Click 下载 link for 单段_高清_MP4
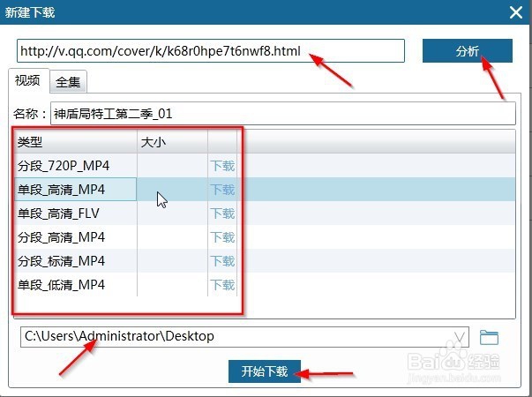The width and height of the screenshot is (532, 397). coord(222,190)
